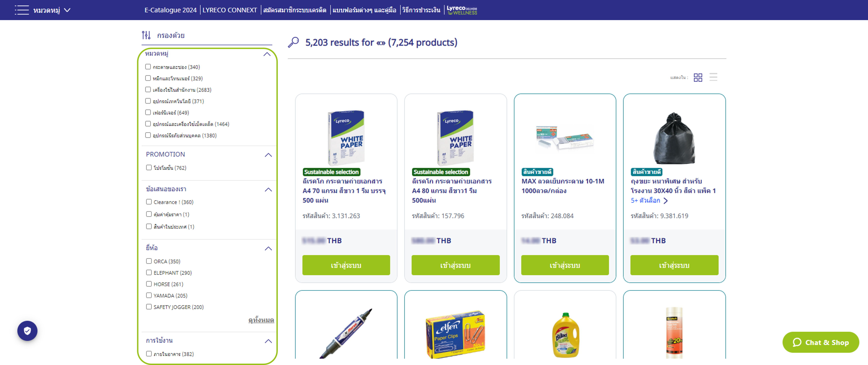Tick the ELEPHANT (290) brand checkbox
Screen dimensions: 868x365
tap(149, 272)
